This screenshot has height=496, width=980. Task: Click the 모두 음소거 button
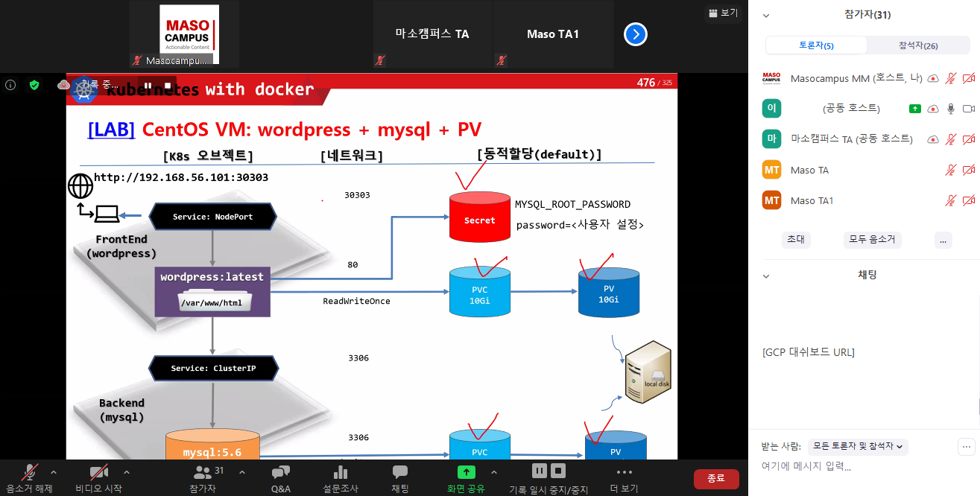872,240
